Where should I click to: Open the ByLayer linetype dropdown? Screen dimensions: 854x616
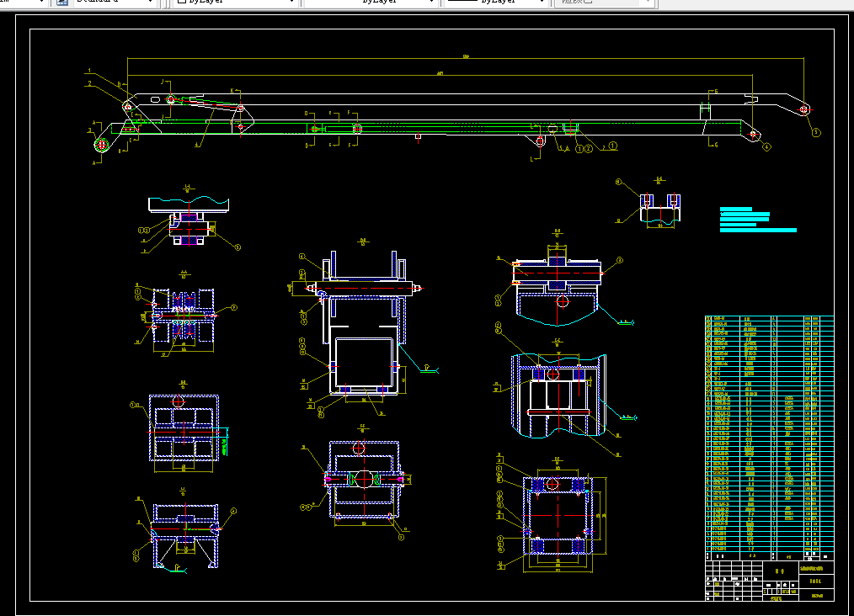click(371, 3)
